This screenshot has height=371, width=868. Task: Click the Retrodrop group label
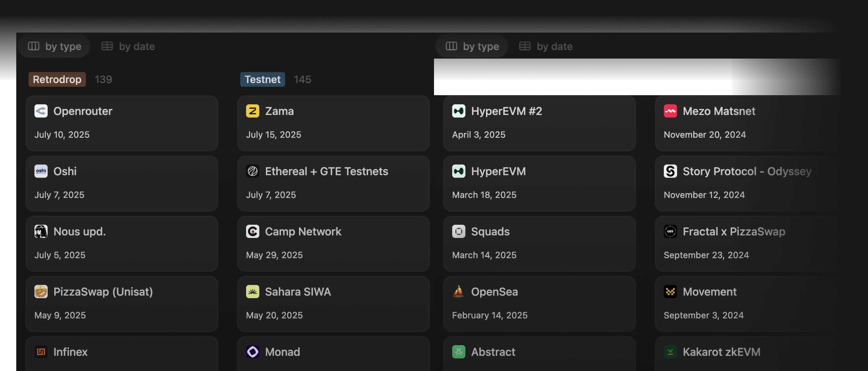point(57,79)
